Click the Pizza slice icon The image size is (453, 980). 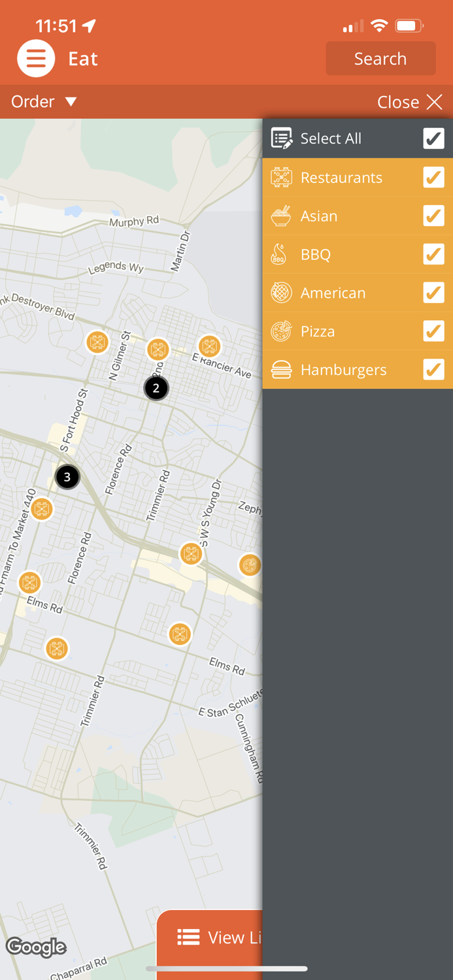(281, 331)
